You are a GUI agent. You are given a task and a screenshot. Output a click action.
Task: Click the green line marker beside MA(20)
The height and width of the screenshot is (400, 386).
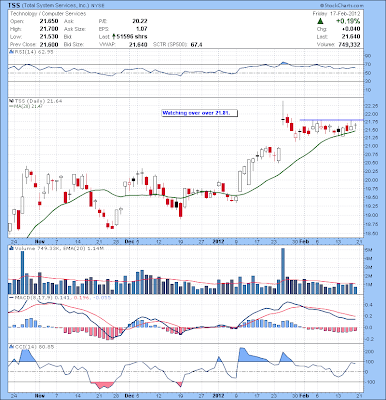pos(10,106)
